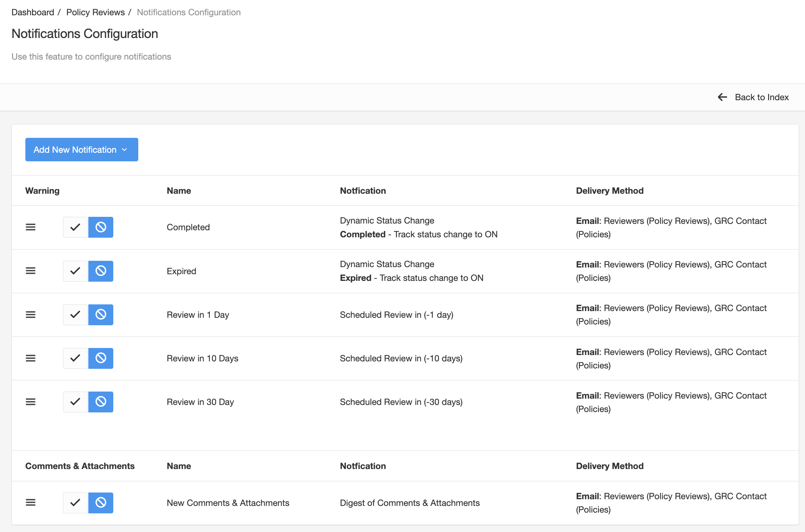The image size is (805, 532).
Task: Enable the New Comments & Attachments checkmark
Action: 75,503
